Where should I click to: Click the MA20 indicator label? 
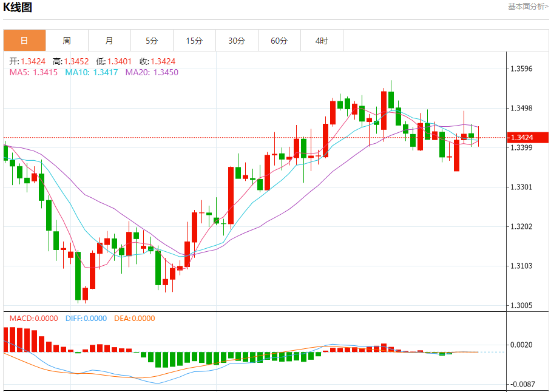pyautogui.click(x=152, y=72)
